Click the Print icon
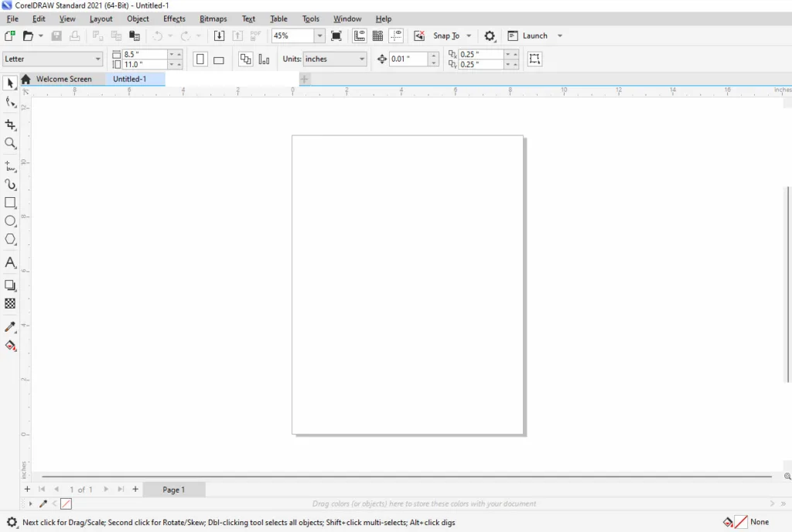792x532 pixels. point(75,36)
